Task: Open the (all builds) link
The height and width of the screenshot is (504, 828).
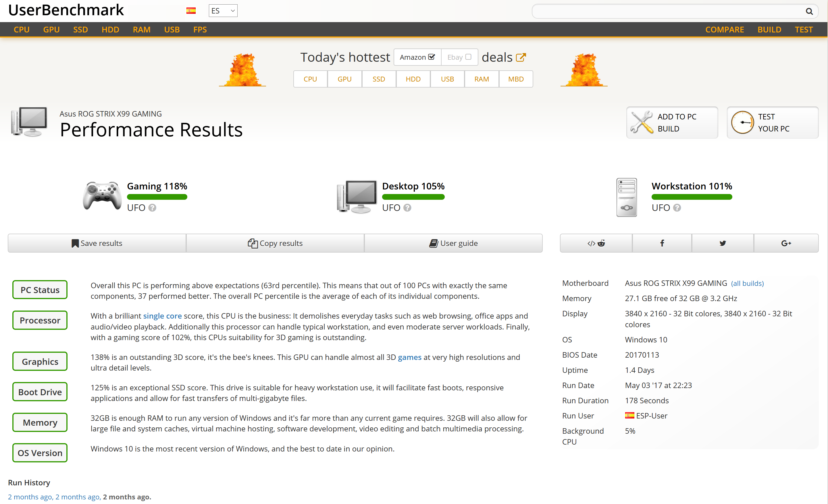Action: click(747, 283)
